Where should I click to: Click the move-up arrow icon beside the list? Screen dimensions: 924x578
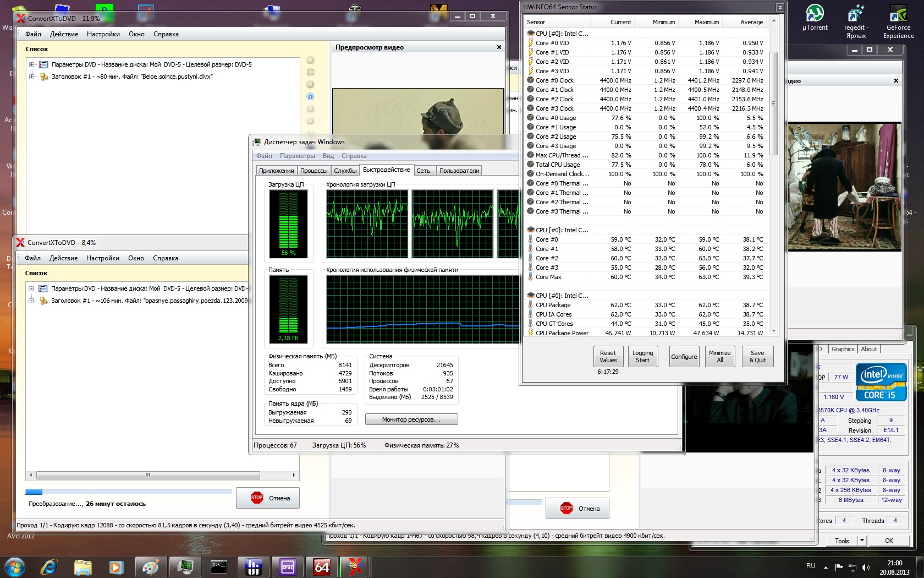pyautogui.click(x=310, y=109)
